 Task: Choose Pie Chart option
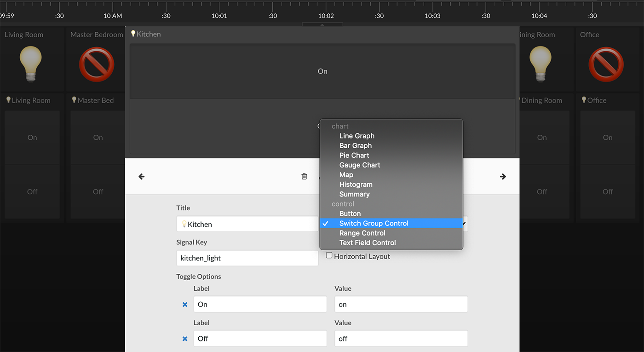(x=391, y=155)
